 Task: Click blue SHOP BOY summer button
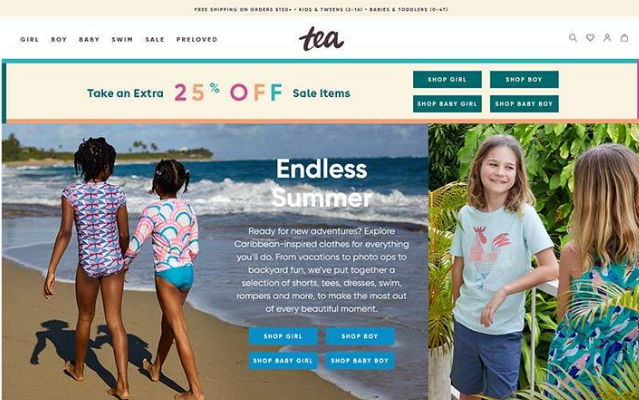click(x=360, y=336)
